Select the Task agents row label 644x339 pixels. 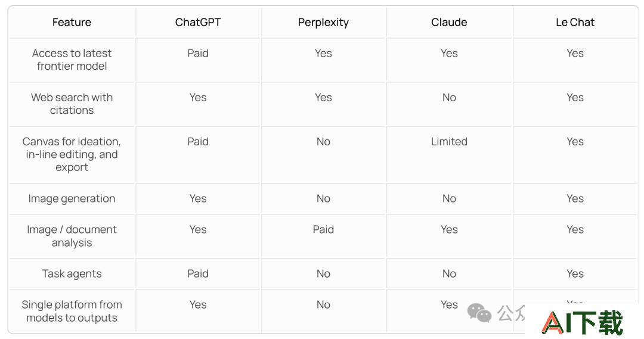tap(72, 273)
